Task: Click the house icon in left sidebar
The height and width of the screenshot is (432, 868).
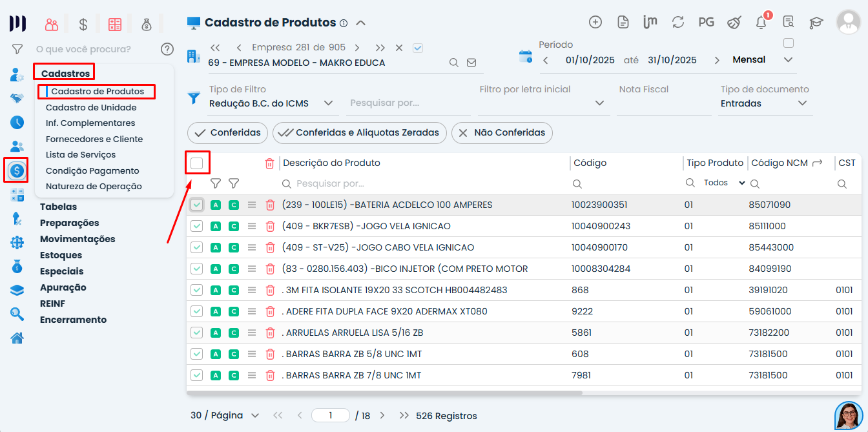Action: click(17, 338)
